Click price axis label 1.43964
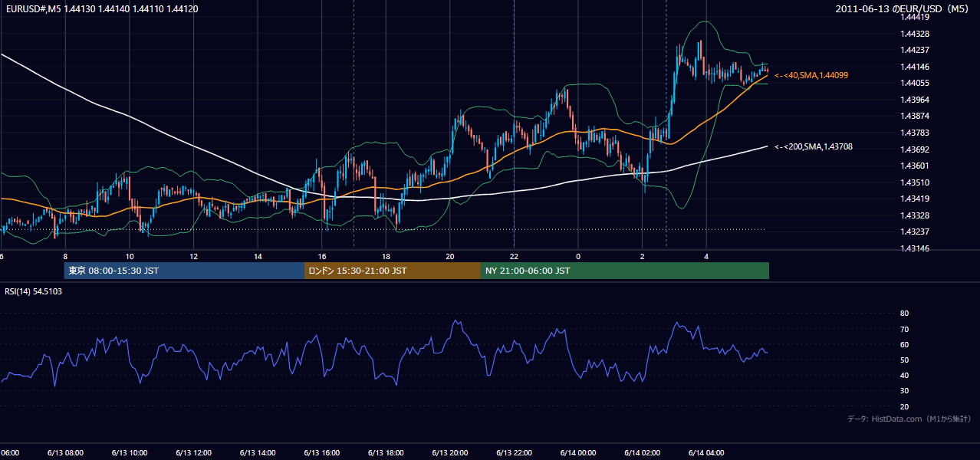Screen dimensions: 980x460 (915, 100)
